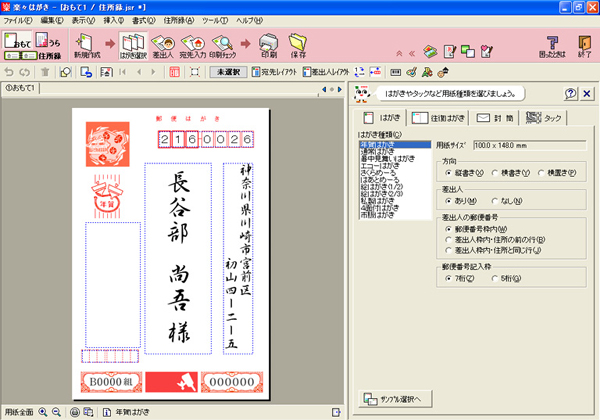Switch to the 封筒 (Envelope) tab
The width and height of the screenshot is (600, 420).
pyautogui.click(x=496, y=118)
